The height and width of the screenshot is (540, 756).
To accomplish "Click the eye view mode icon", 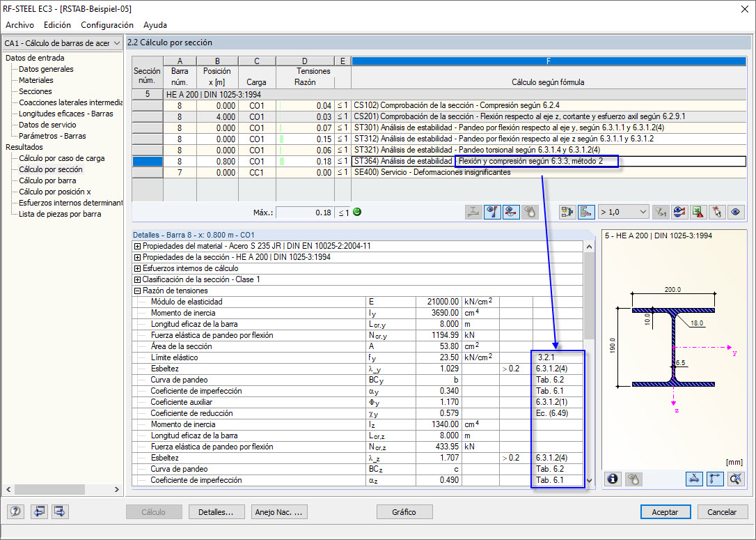I will (x=734, y=212).
